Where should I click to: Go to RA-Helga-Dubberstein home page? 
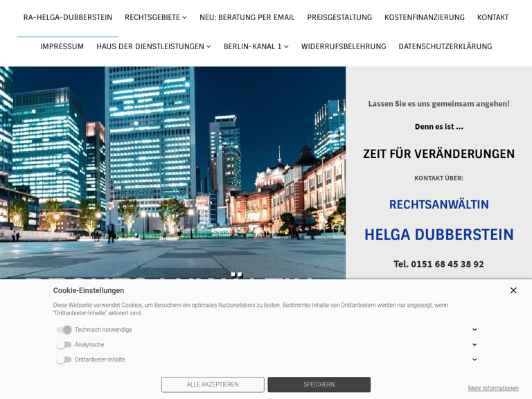(x=67, y=17)
